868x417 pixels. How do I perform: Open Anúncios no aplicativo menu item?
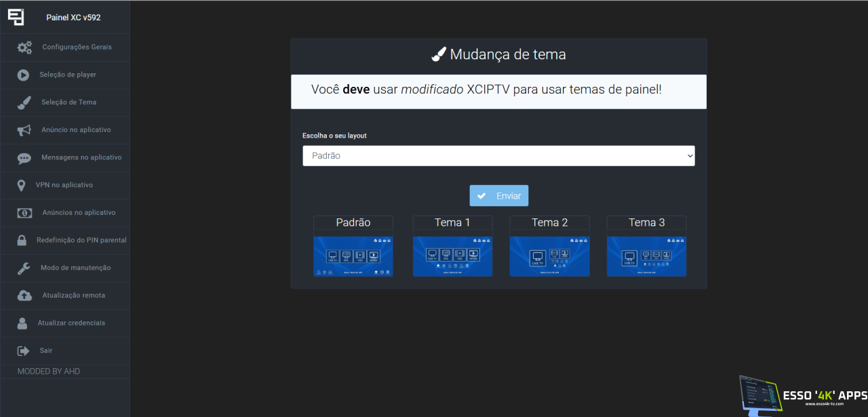(79, 213)
